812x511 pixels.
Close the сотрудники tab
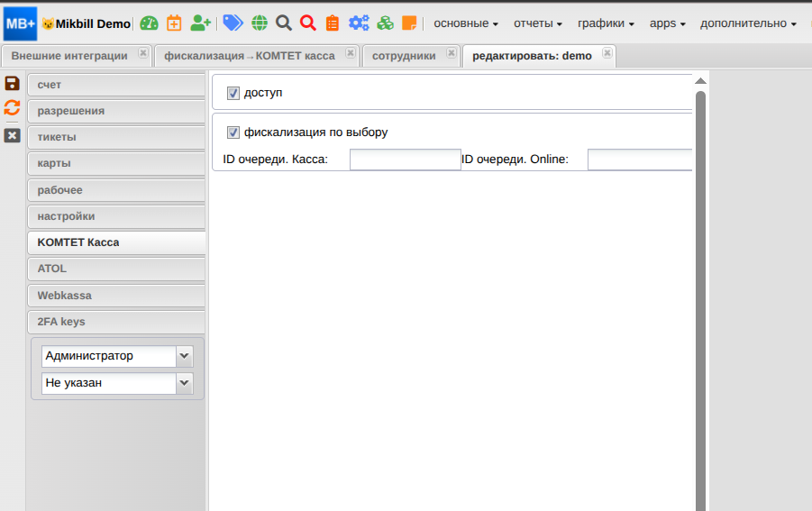click(452, 53)
